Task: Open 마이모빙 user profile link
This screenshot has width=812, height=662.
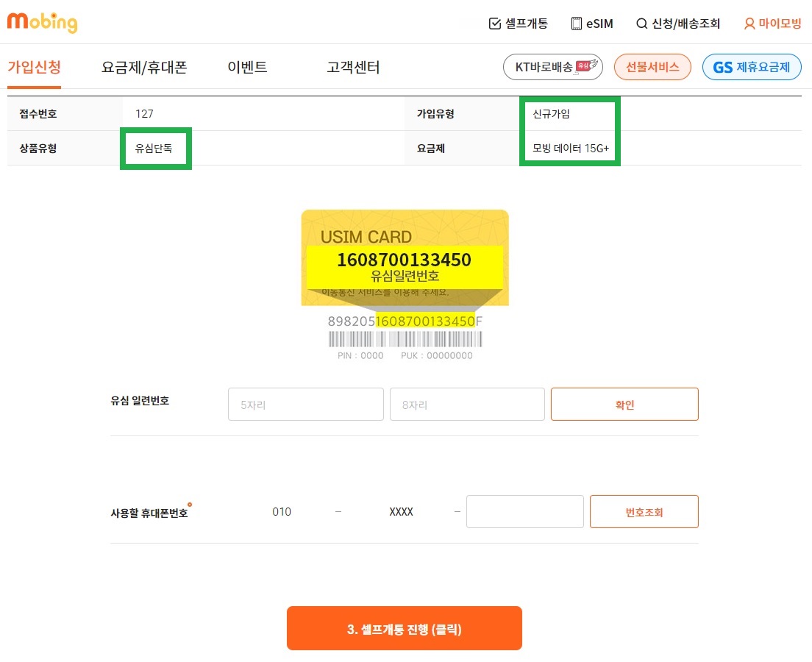Action: click(772, 24)
